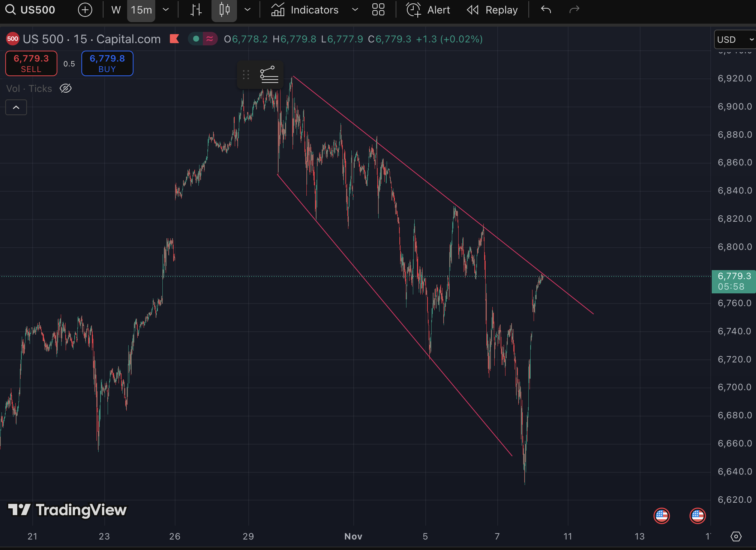Toggle Vol Ticks indicator visibility

coord(66,89)
